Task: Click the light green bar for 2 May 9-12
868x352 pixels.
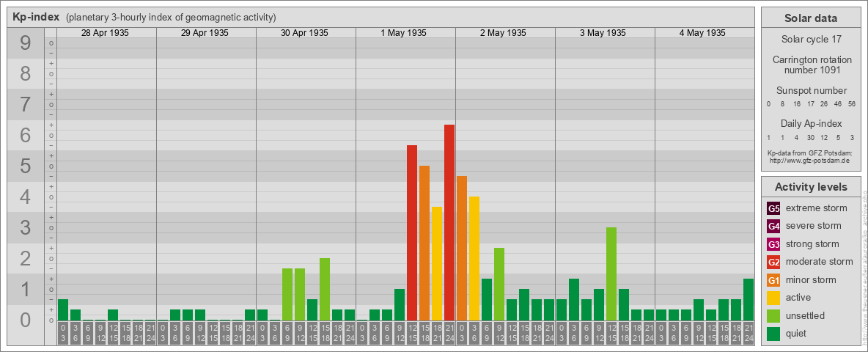Action: click(x=499, y=284)
